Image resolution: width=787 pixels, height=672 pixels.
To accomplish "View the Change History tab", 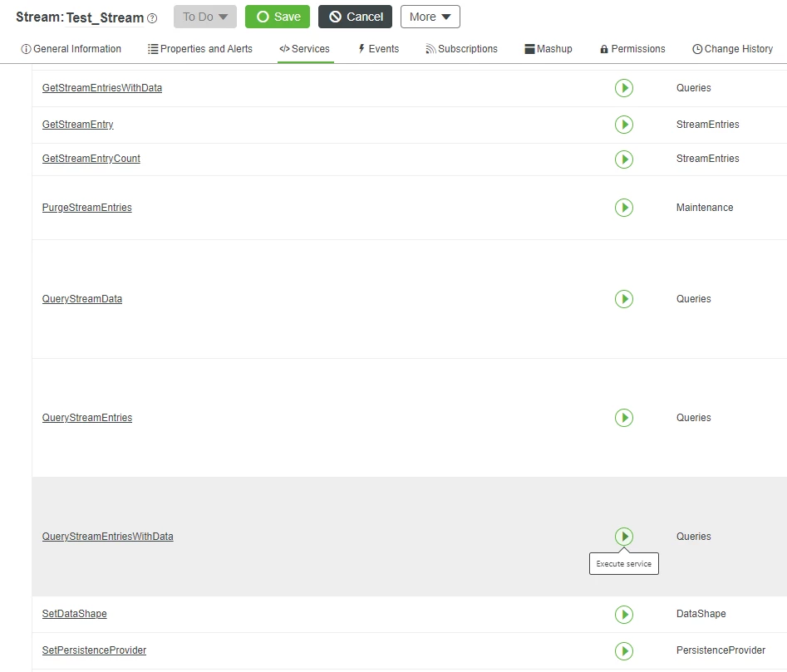I will tap(733, 49).
